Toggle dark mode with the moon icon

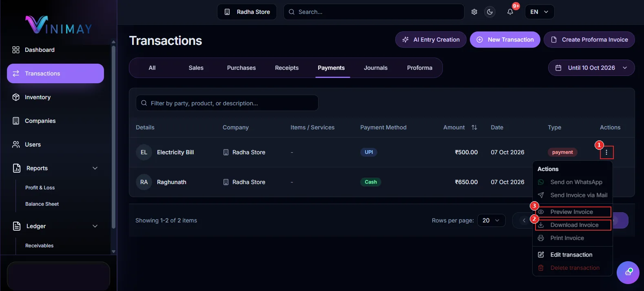pos(490,12)
